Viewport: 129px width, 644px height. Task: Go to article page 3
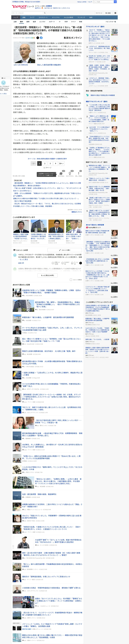coord(50,163)
